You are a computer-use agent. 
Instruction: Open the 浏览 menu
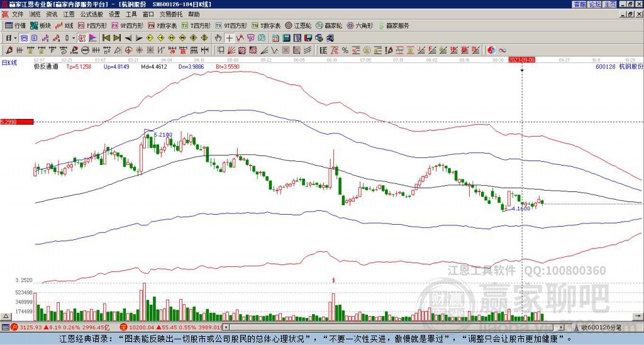click(x=35, y=14)
